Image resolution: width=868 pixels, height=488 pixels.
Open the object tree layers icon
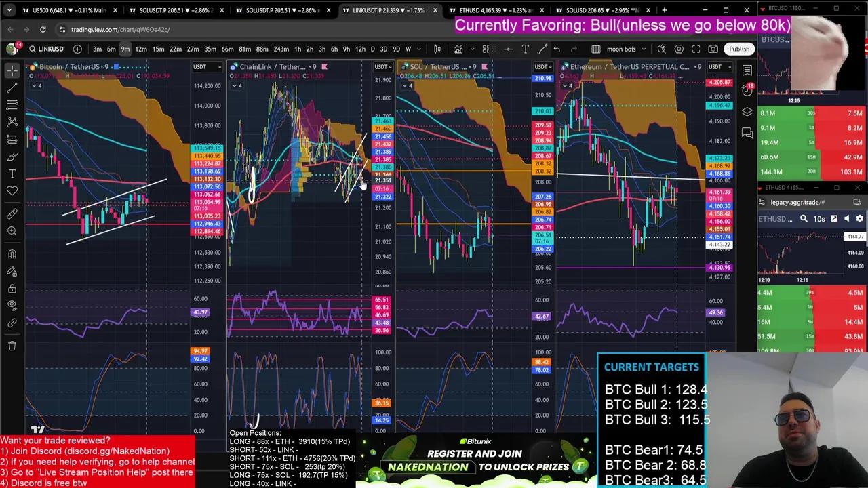click(747, 112)
